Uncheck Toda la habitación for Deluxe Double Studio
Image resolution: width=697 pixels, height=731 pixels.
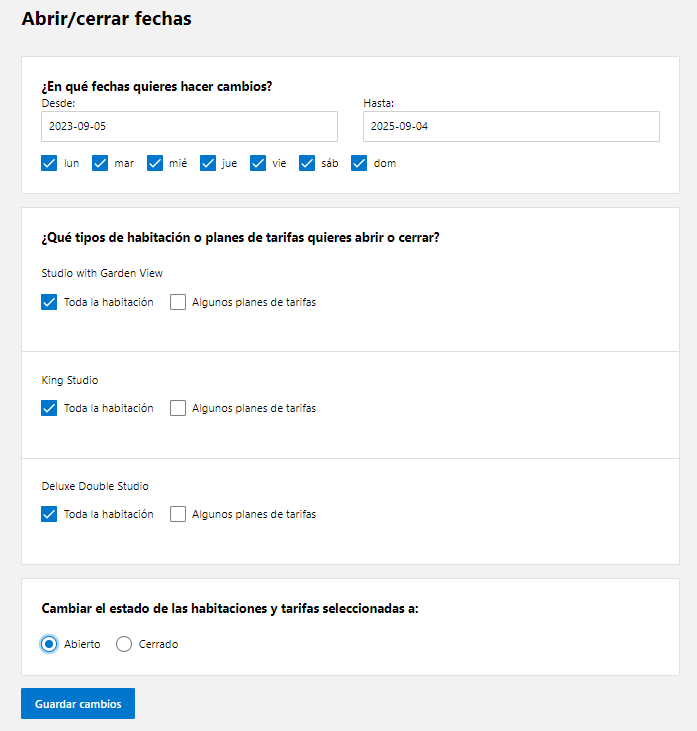pos(49,514)
